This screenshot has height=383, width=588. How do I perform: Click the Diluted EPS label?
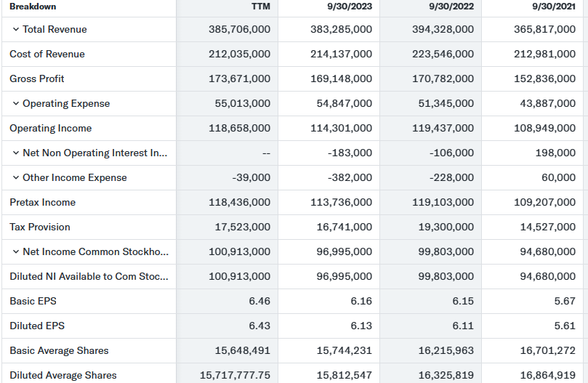(37, 326)
